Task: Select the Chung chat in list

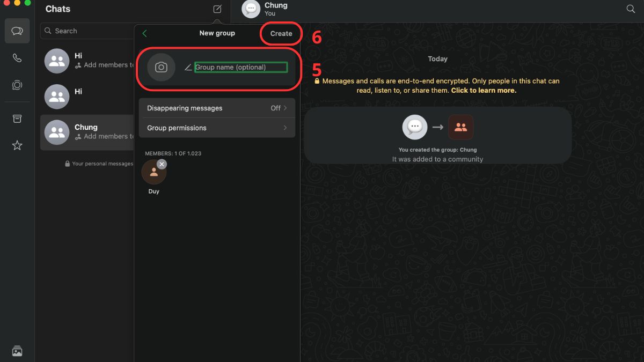Action: 87,132
